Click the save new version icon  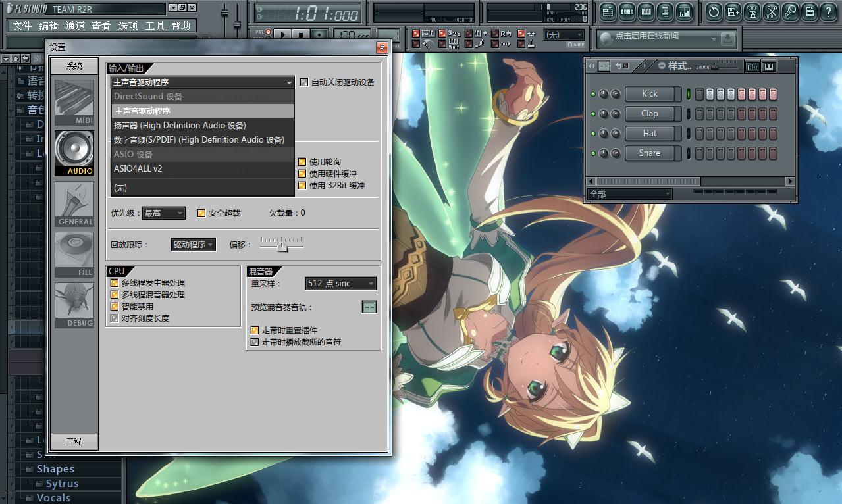733,11
